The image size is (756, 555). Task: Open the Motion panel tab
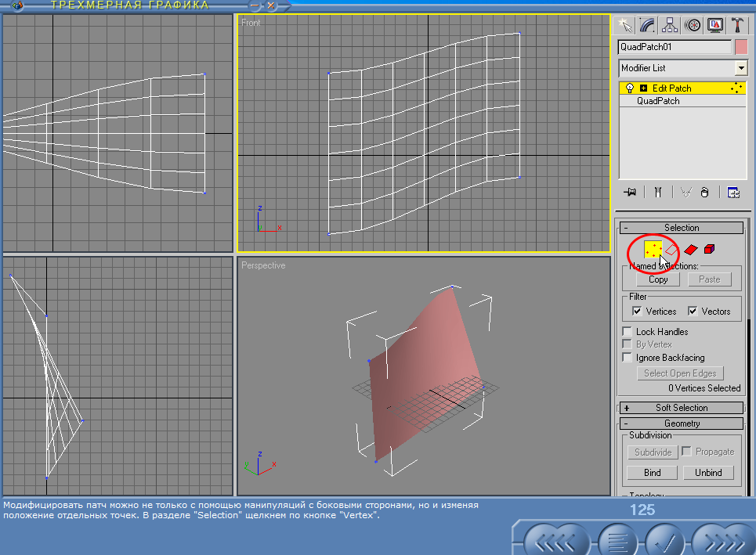(x=693, y=25)
